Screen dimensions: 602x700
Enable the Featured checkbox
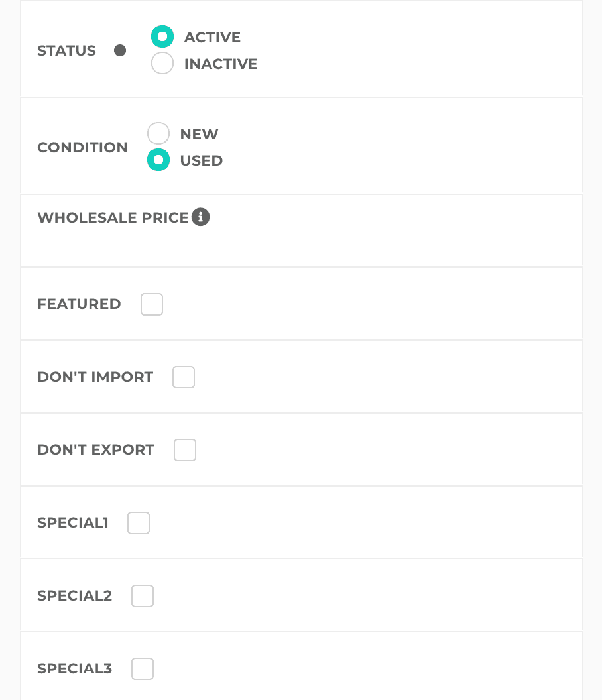(152, 304)
